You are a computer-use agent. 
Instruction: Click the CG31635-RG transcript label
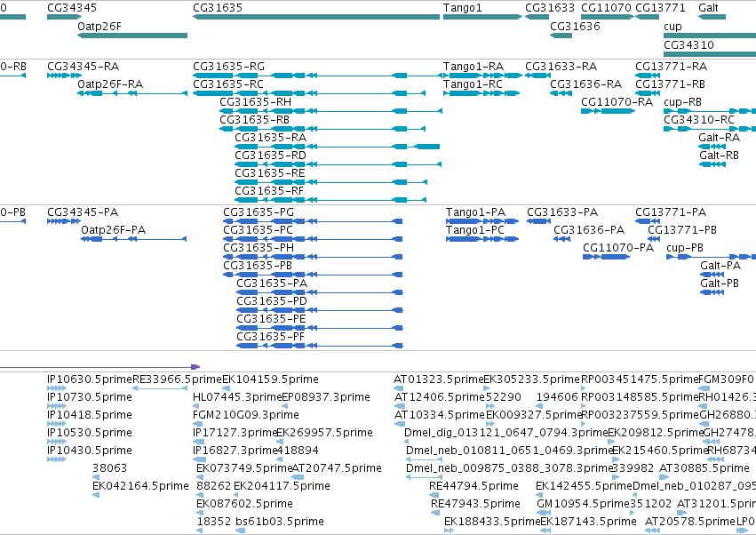coord(228,66)
